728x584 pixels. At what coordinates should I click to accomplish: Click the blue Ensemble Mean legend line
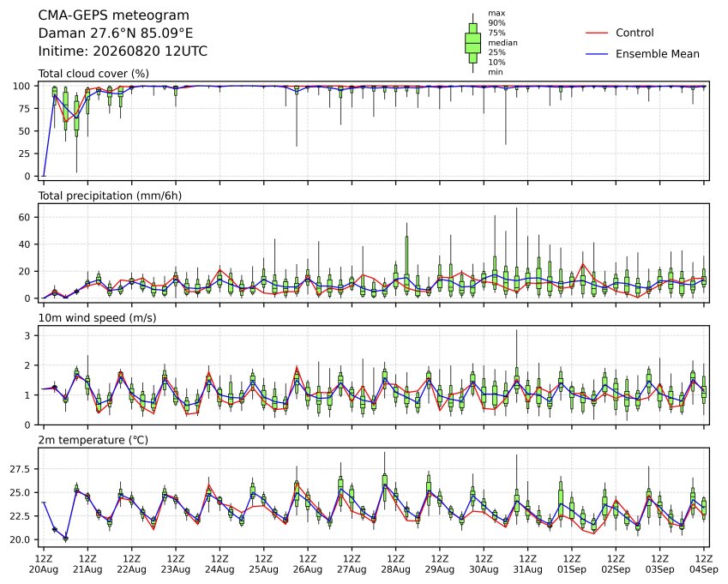point(597,54)
